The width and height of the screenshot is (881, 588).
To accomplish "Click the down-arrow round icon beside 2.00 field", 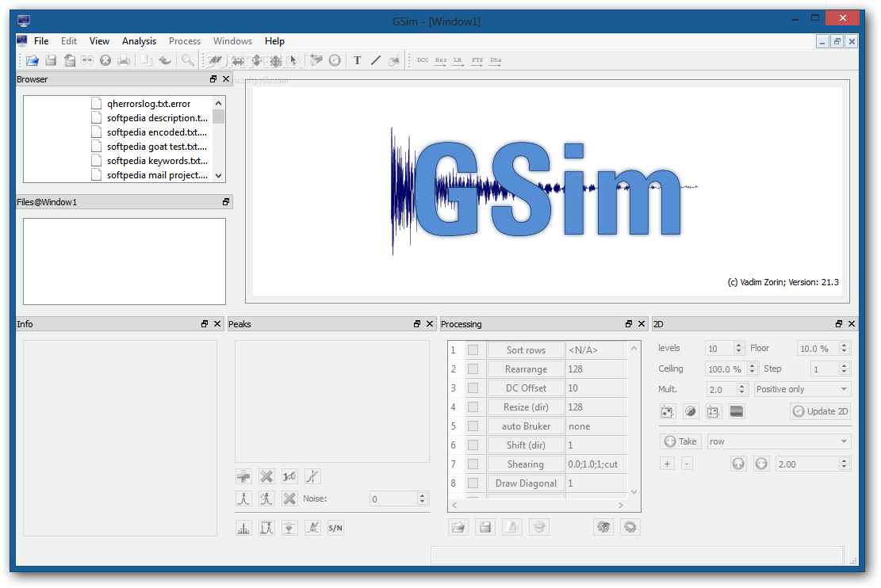I will pyautogui.click(x=760, y=464).
